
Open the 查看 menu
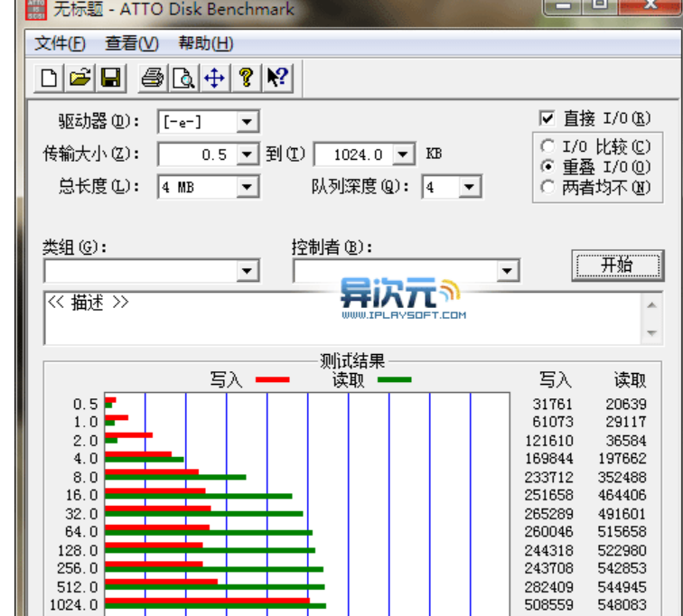click(131, 43)
